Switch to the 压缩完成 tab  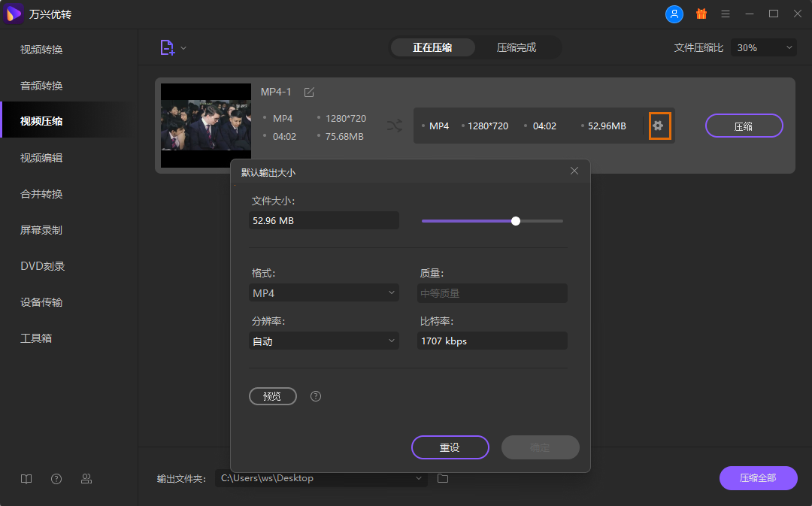pos(517,47)
